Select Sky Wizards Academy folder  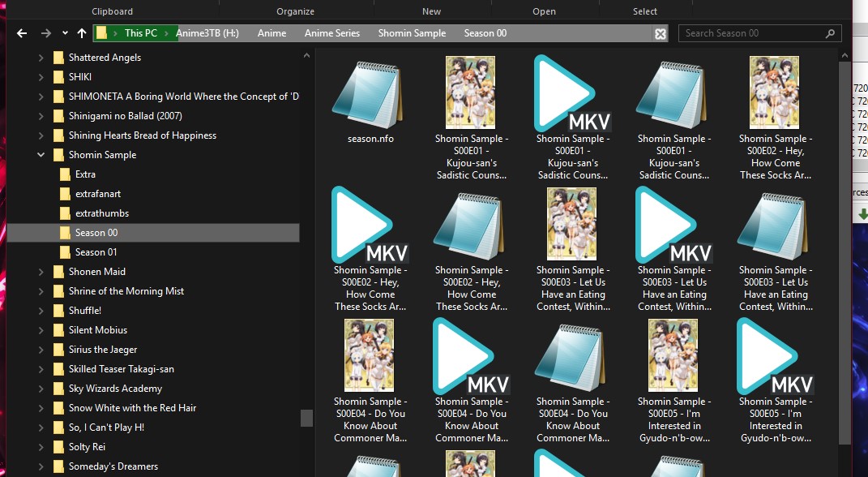[x=115, y=389]
